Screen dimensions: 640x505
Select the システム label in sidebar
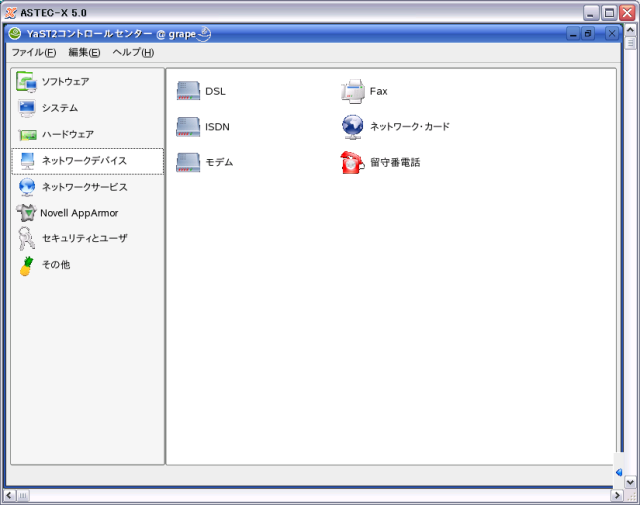click(x=60, y=108)
